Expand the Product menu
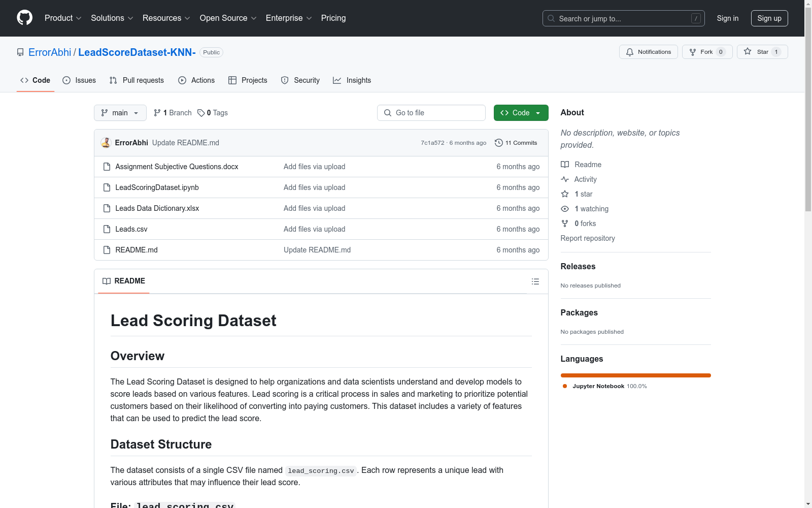 coord(63,18)
